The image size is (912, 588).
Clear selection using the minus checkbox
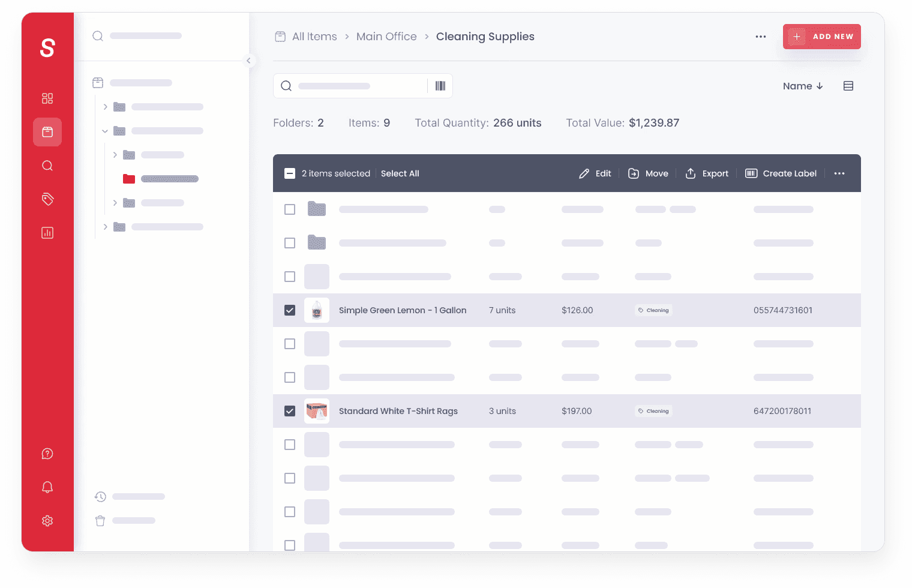[x=290, y=173]
